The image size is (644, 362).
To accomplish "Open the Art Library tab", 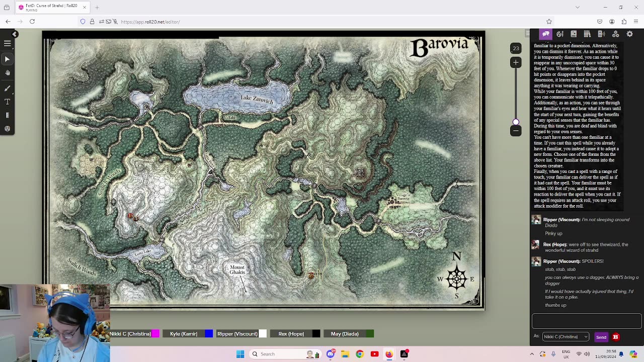I will pos(560,34).
